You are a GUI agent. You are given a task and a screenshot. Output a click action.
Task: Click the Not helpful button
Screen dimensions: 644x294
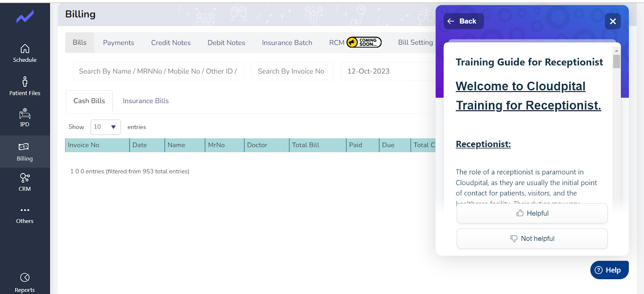point(532,239)
